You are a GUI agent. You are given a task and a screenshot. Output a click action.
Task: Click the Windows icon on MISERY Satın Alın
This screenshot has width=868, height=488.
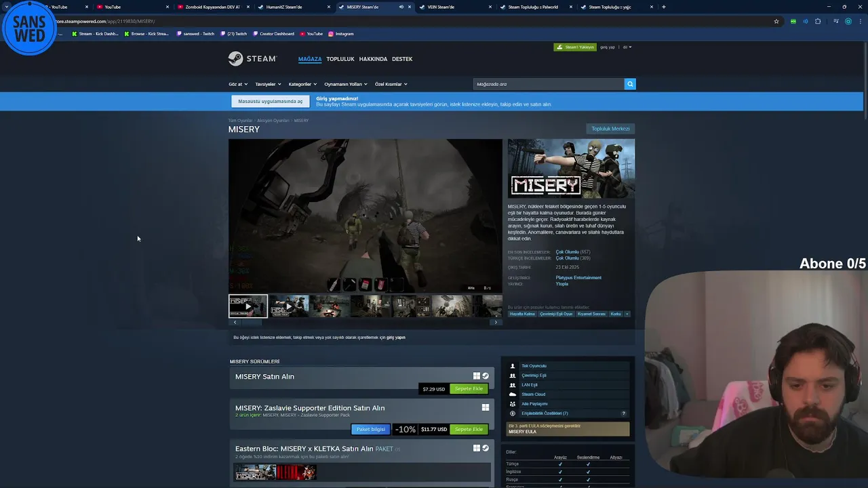(x=477, y=376)
